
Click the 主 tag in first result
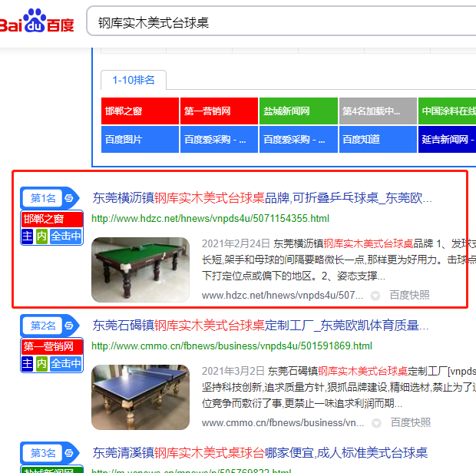tap(27, 237)
